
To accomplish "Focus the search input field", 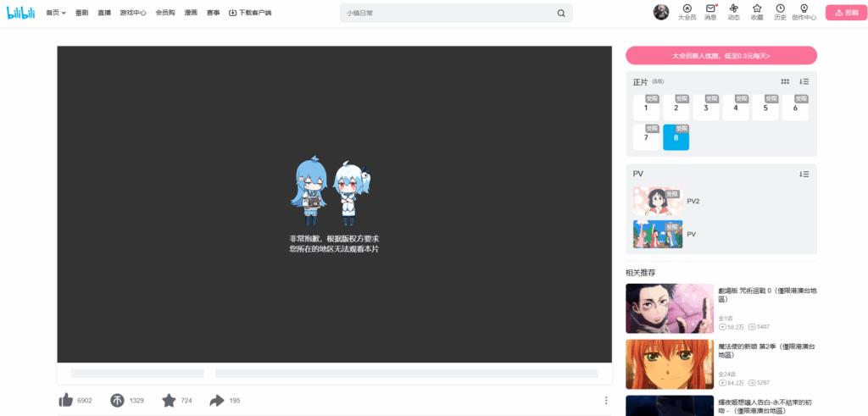I will coord(448,14).
